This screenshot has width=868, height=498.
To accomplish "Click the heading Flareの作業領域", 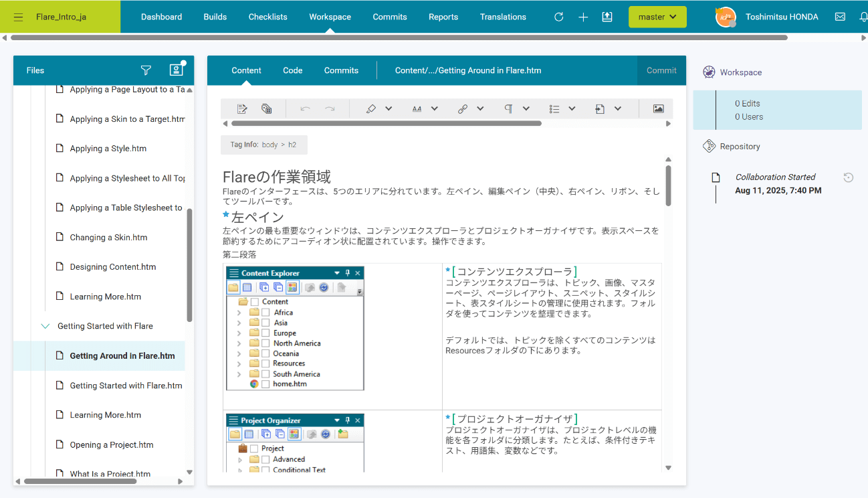I will [x=276, y=177].
